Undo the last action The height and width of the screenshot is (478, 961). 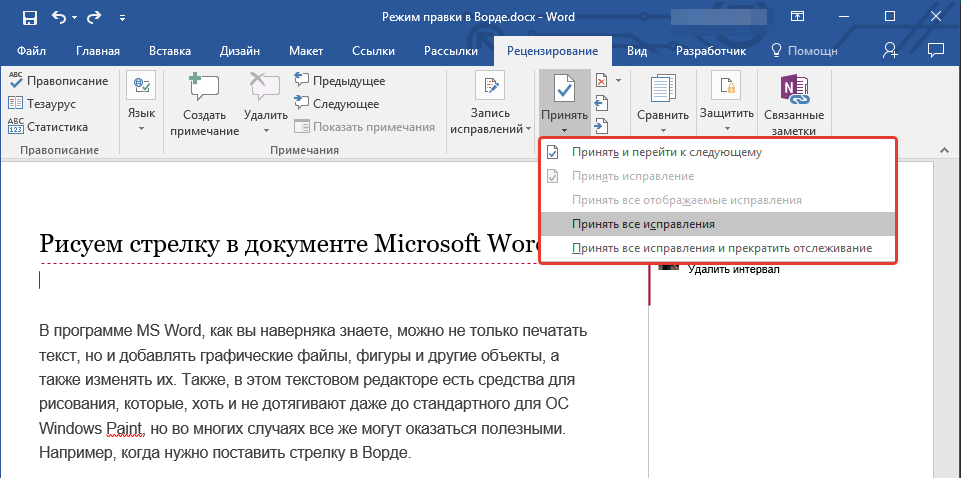click(59, 18)
